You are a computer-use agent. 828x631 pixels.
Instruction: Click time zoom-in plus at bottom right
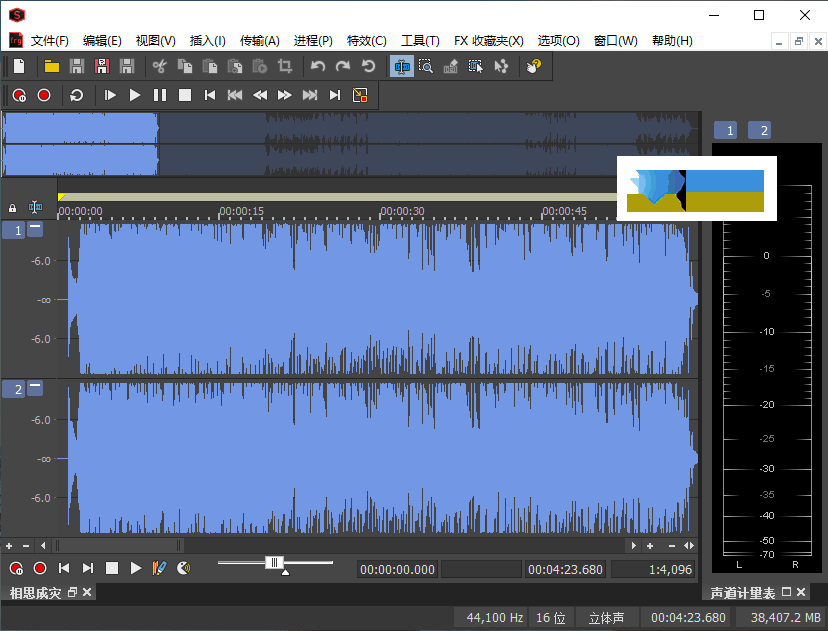[650, 546]
